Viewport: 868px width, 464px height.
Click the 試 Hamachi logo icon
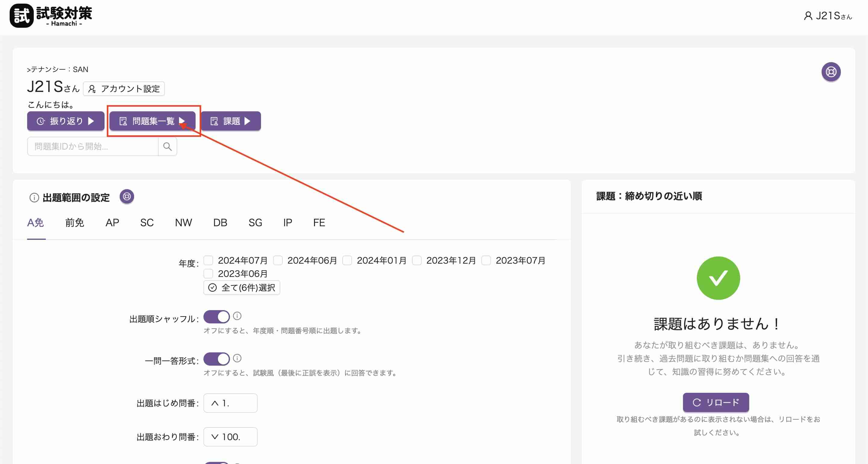(x=22, y=15)
